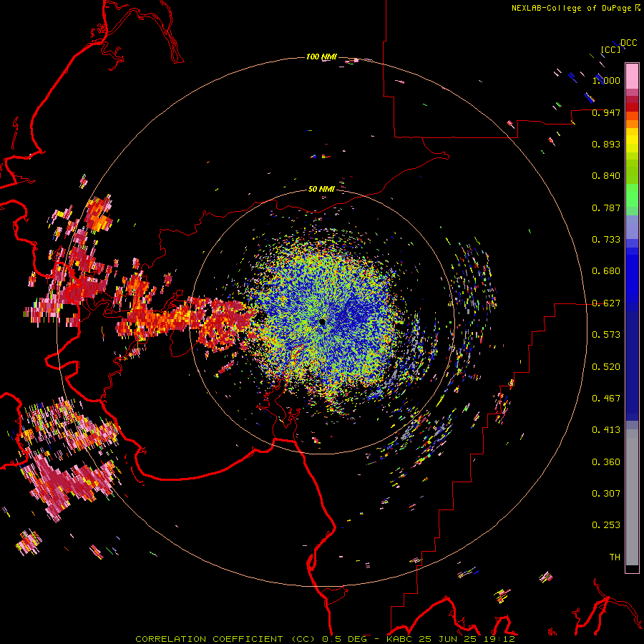This screenshot has width=644, height=644.
Task: Click the 100 NMI range ring label
Action: pyautogui.click(x=321, y=57)
